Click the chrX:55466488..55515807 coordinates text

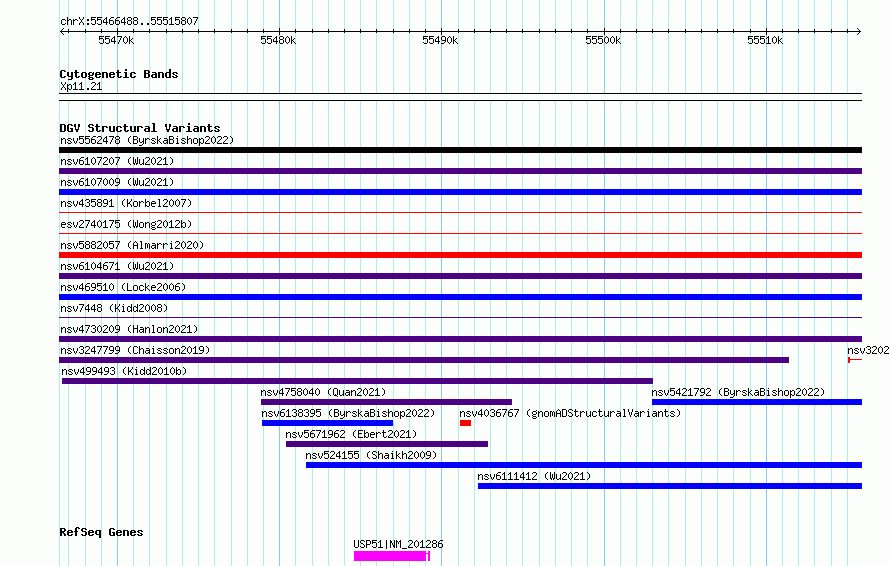[129, 22]
